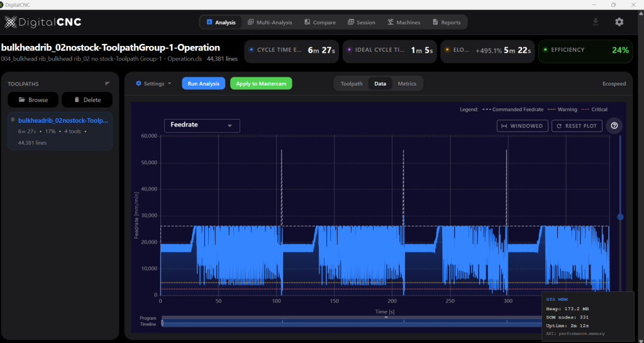The height and width of the screenshot is (343, 644).
Task: Toggle the WINDOWED plot mode
Action: 523,126
